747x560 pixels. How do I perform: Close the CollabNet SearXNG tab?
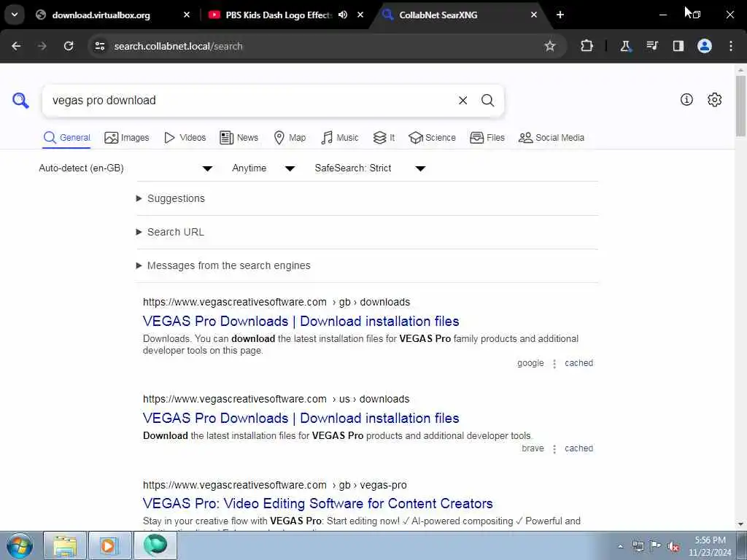[x=534, y=15]
